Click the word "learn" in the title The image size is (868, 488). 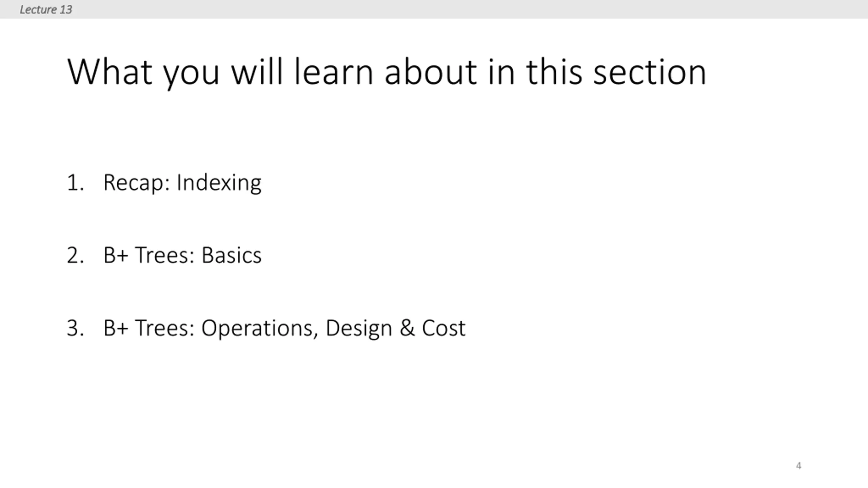point(334,72)
